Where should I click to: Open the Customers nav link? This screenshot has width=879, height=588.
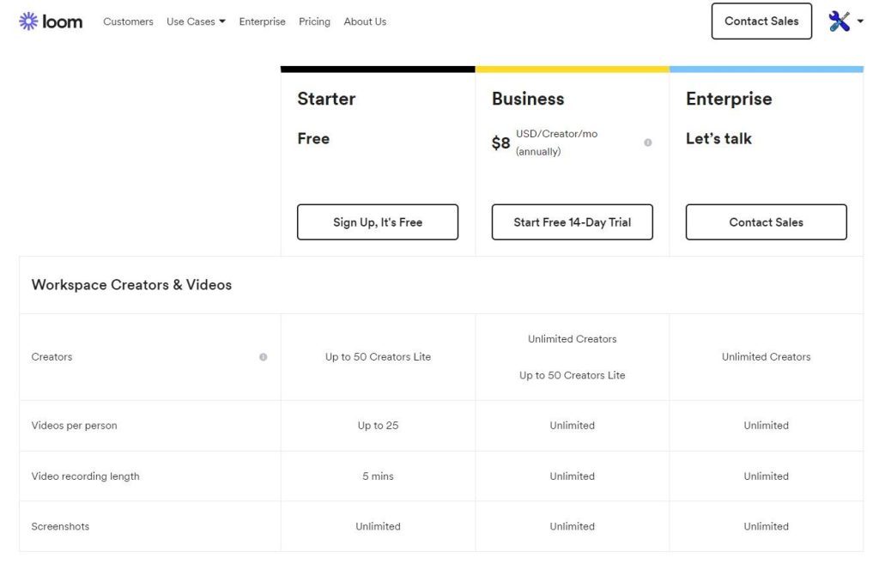[128, 21]
